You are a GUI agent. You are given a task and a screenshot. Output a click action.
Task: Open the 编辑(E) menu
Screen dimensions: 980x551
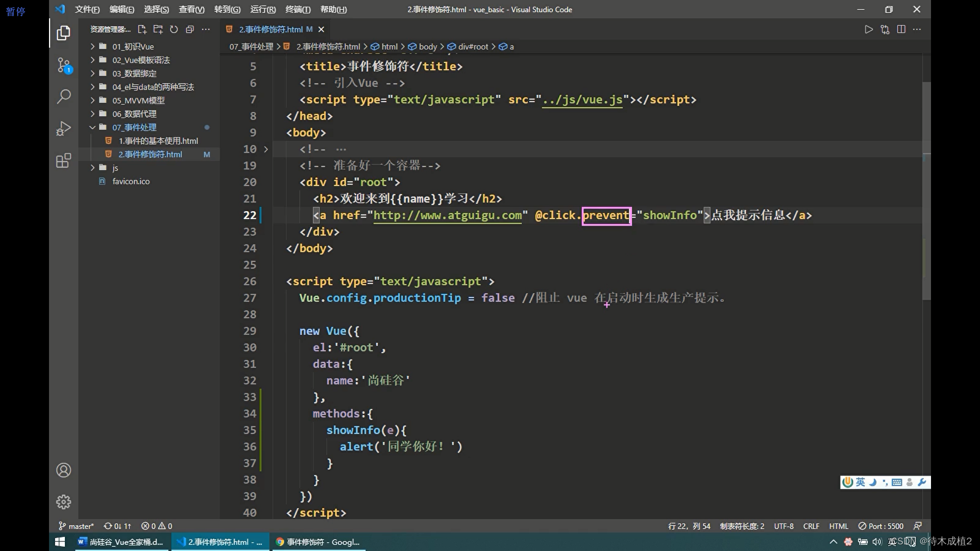[122, 9]
